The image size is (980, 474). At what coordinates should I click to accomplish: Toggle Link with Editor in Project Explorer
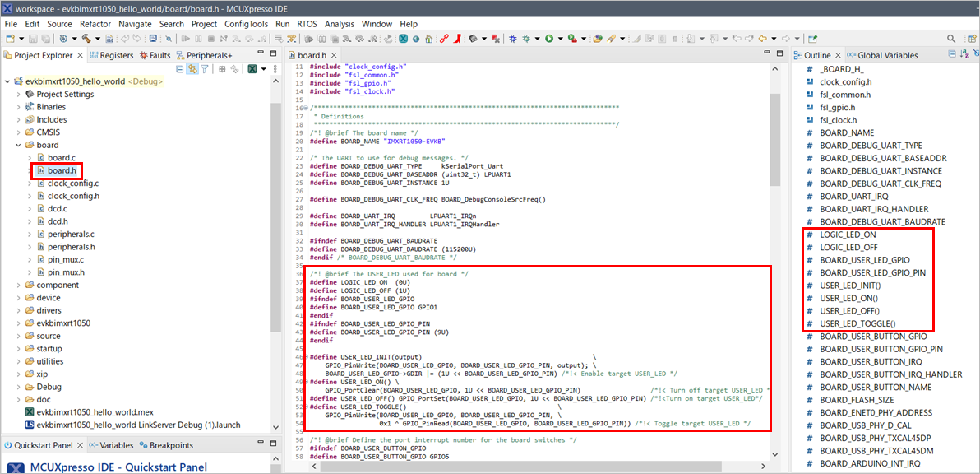192,69
